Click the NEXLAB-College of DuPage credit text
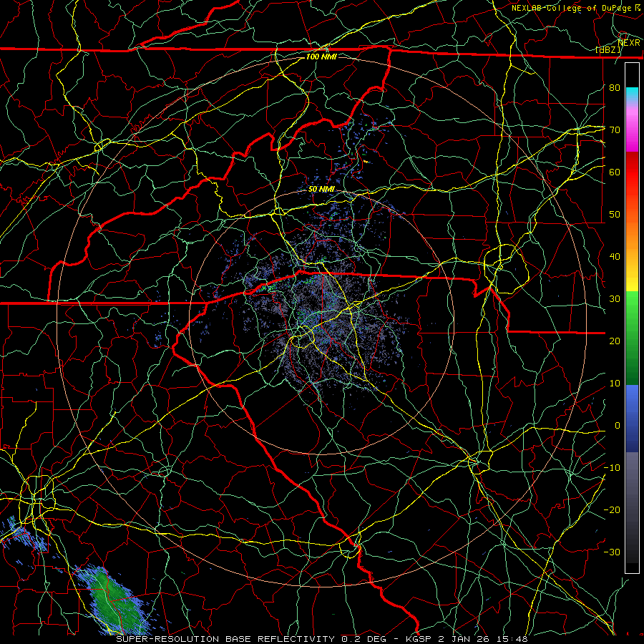This screenshot has height=644, width=644. tap(572, 8)
